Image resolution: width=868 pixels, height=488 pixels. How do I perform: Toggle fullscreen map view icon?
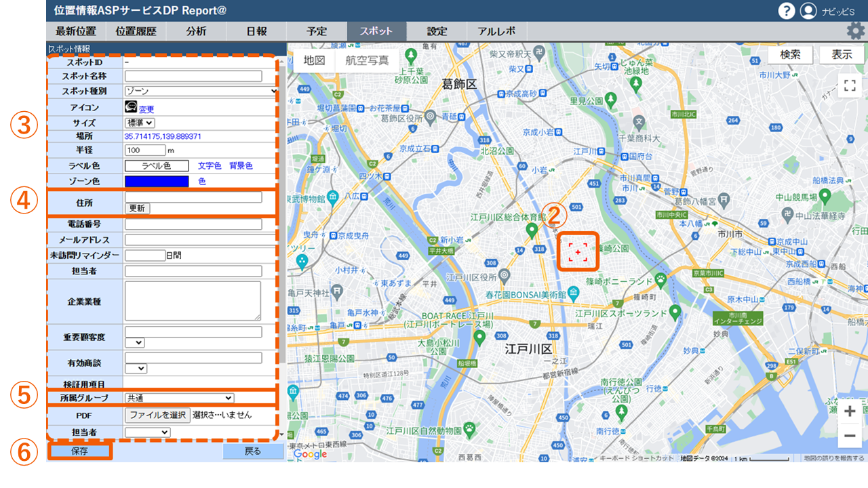tap(849, 85)
